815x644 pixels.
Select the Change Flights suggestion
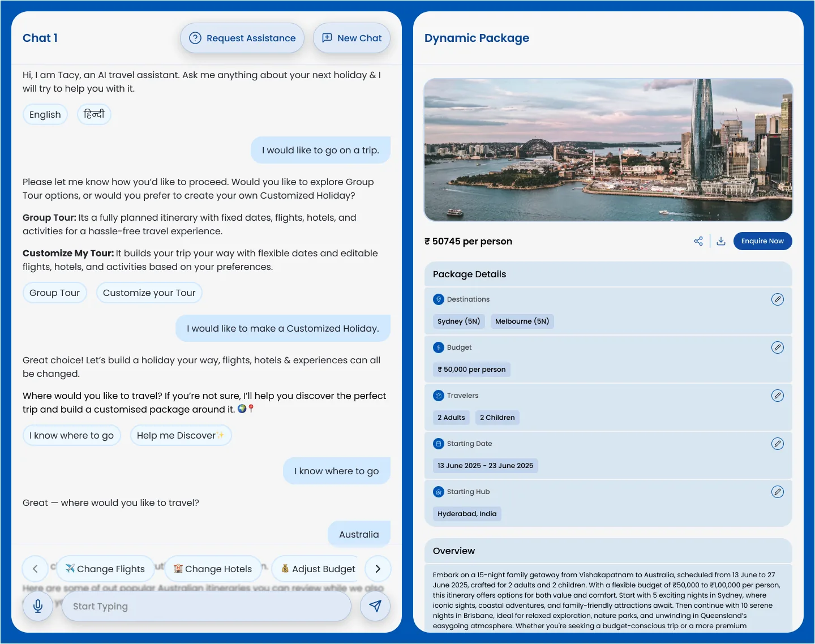pyautogui.click(x=106, y=569)
